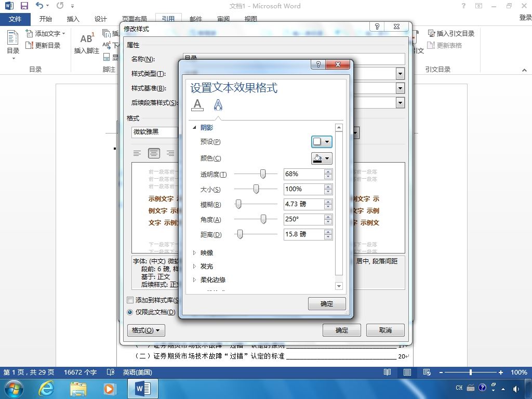Click the volume speaker tray icon
Viewport: 532px width, 399px height.
516,389
